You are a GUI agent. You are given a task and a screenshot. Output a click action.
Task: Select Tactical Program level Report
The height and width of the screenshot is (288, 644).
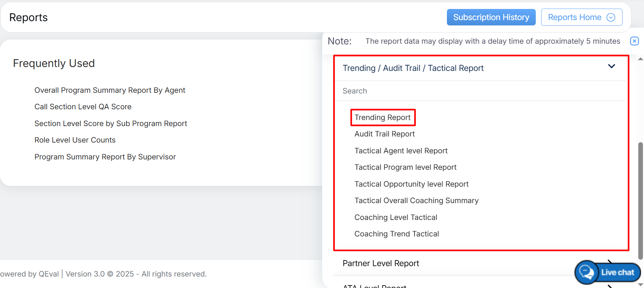point(405,167)
